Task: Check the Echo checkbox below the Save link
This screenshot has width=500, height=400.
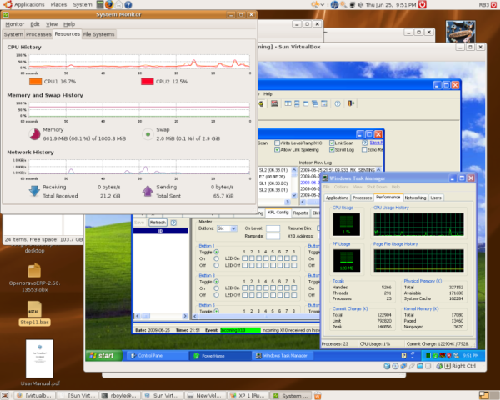Action: [365, 150]
